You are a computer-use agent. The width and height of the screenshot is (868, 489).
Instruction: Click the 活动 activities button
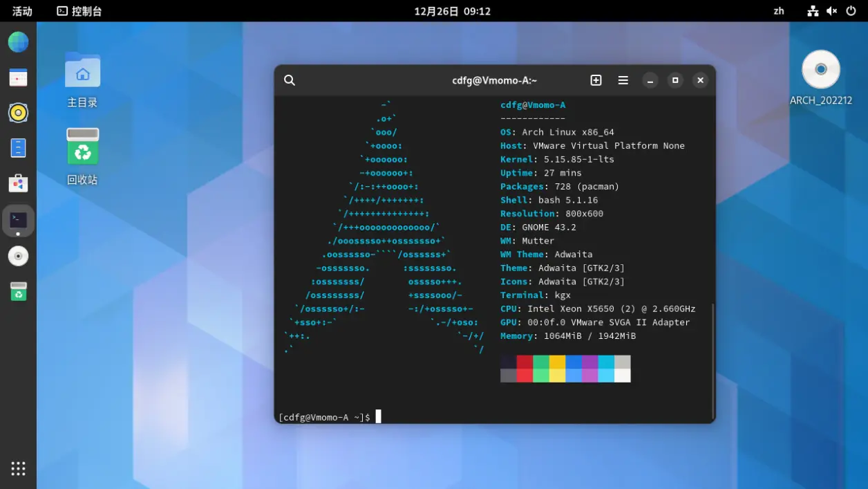coord(22,11)
